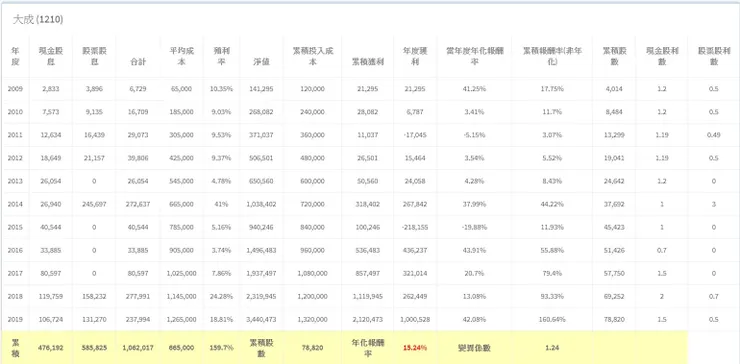Click the 2014 year cell
The width and height of the screenshot is (740, 364).
tap(16, 204)
